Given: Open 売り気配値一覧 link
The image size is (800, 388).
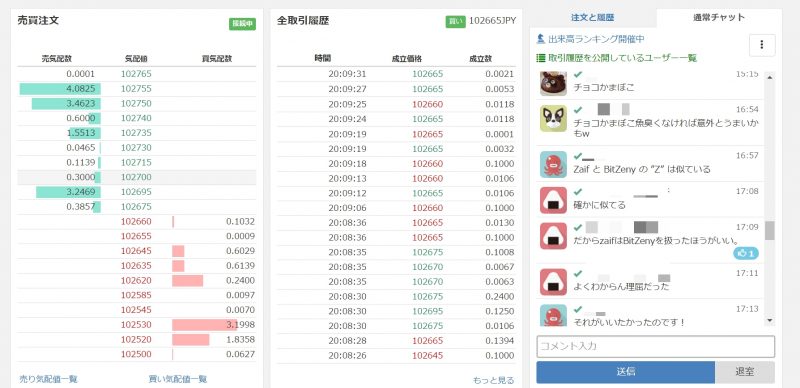Looking at the screenshot, I should 48,379.
